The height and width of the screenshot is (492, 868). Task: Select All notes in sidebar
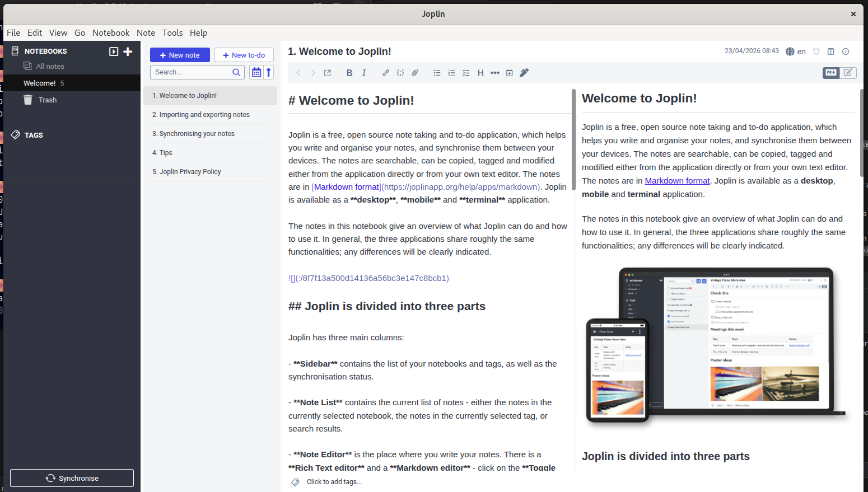[50, 66]
